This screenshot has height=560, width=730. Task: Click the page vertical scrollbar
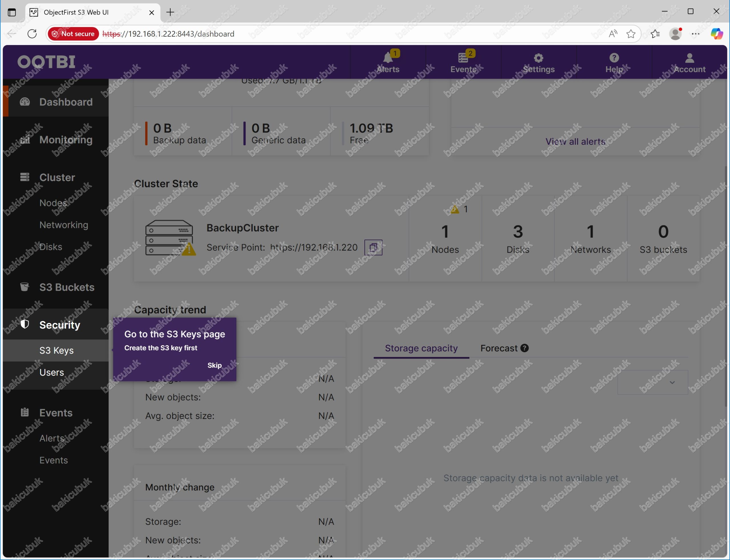point(725,287)
